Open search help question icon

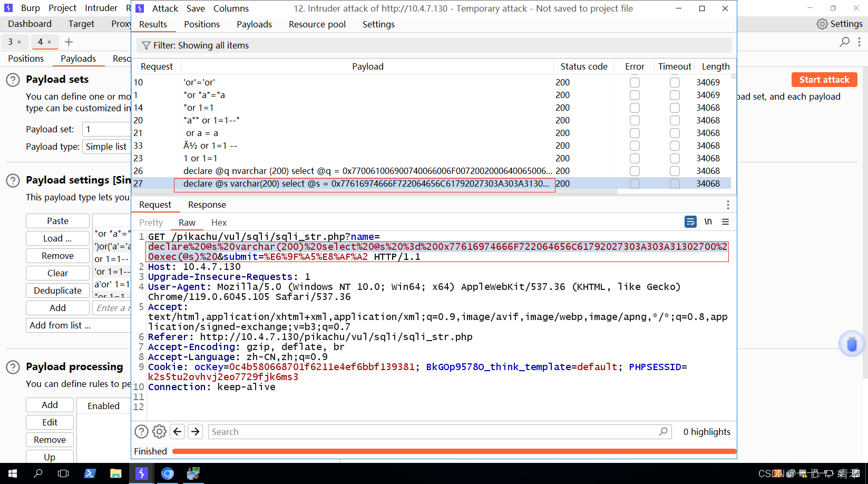141,432
